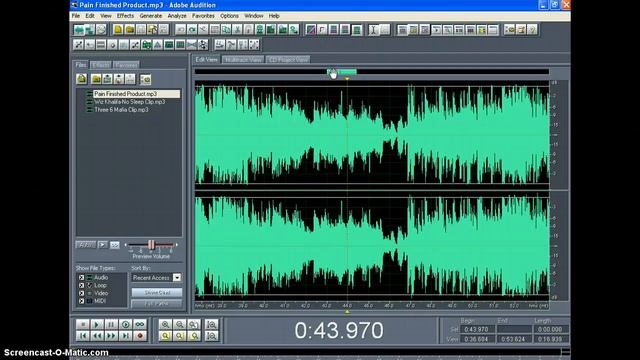
Task: Select the Time Selection I-beam tool
Action: pos(373,29)
